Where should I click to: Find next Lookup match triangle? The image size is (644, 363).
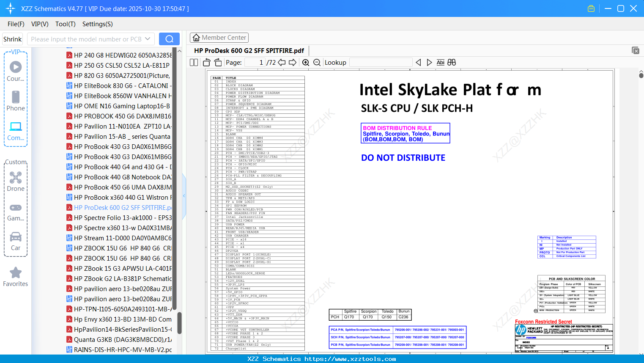(x=429, y=62)
